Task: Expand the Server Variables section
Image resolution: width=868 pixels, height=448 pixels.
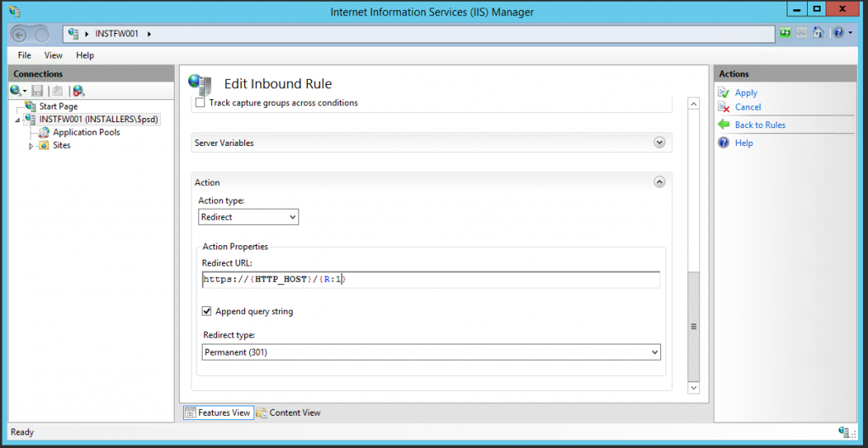Action: point(659,143)
